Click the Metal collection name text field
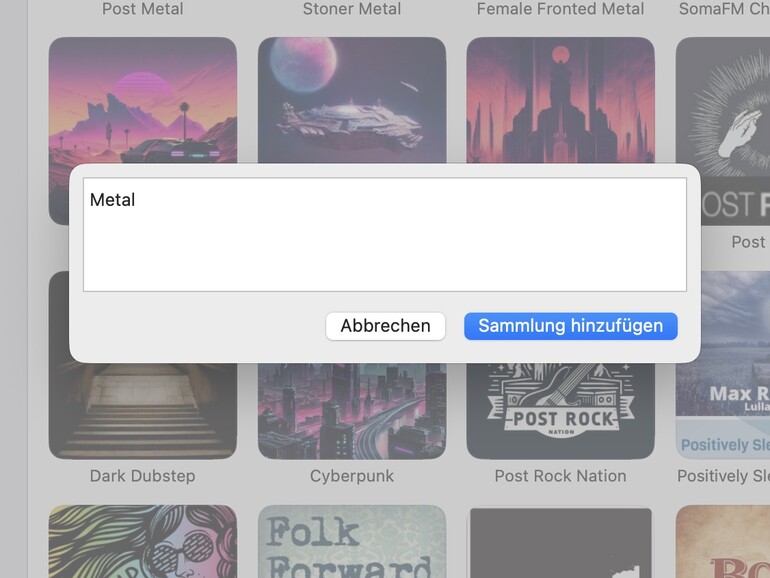Screen dimensions: 770x578 click(x=385, y=235)
